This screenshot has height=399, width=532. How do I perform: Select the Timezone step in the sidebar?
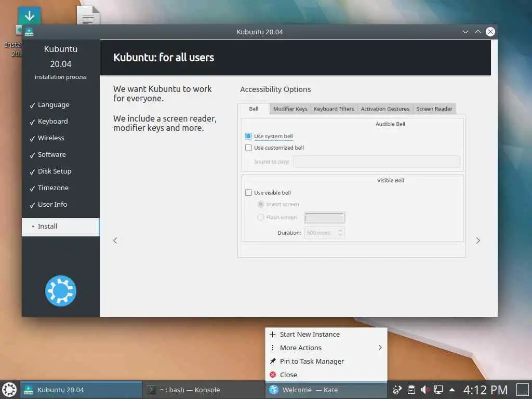click(x=53, y=188)
